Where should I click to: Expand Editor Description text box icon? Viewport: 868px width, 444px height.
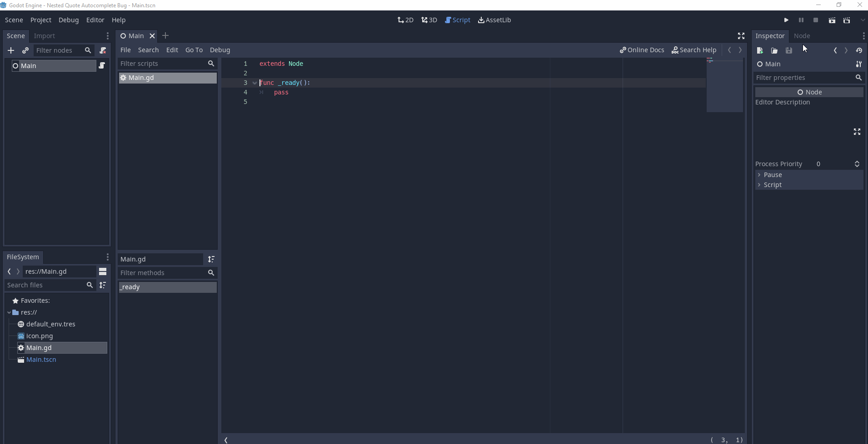(857, 132)
